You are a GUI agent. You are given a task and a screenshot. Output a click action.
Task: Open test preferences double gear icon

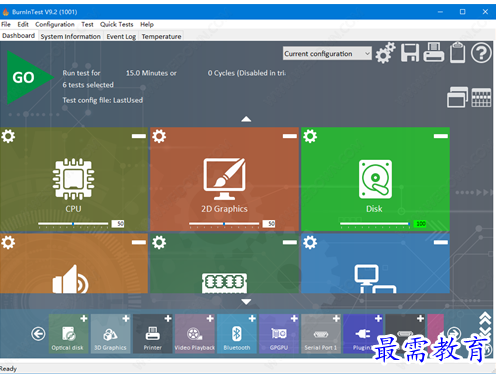[385, 53]
